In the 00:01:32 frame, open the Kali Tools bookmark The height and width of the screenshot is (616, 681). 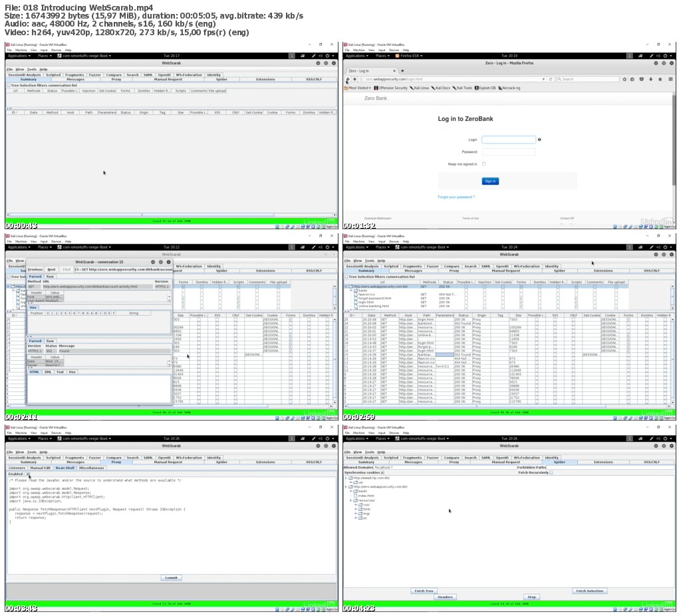coord(462,88)
